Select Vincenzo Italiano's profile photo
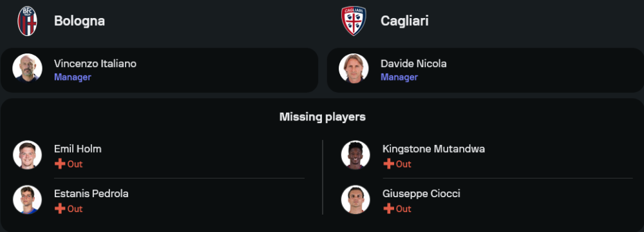 28,68
